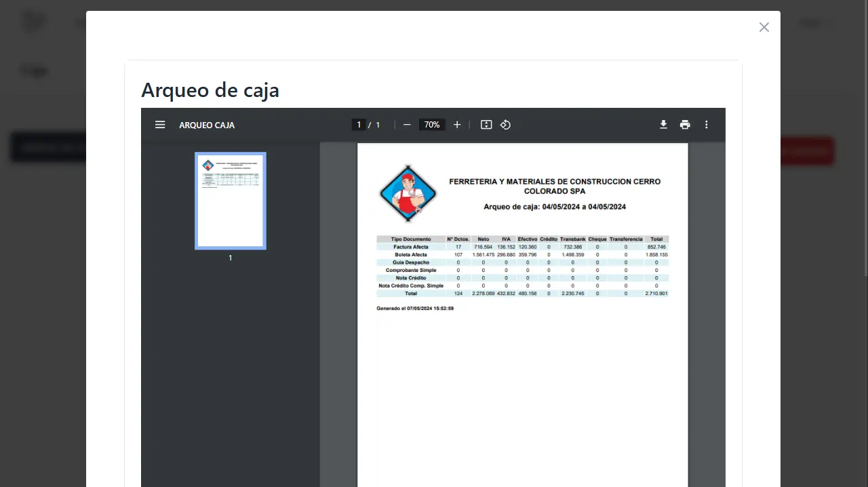Click the "Generado el 07/05/2024" timestamp text
The width and height of the screenshot is (868, 487).
coord(415,309)
